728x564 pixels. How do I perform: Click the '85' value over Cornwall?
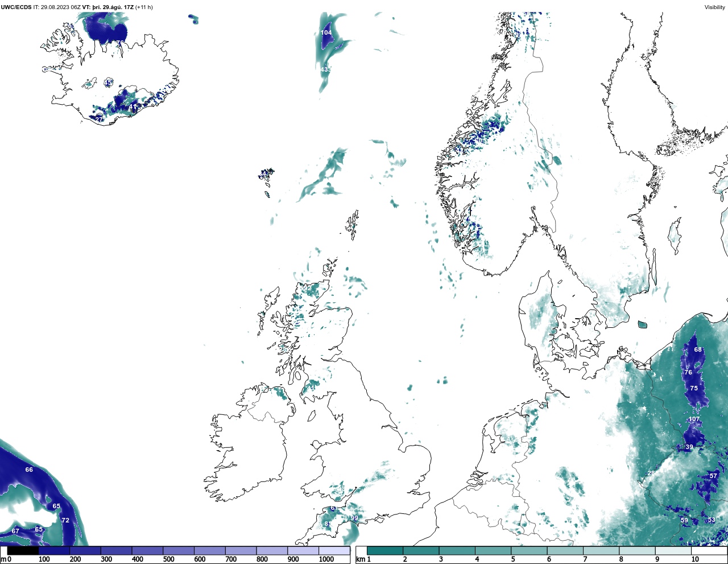pyautogui.click(x=328, y=524)
